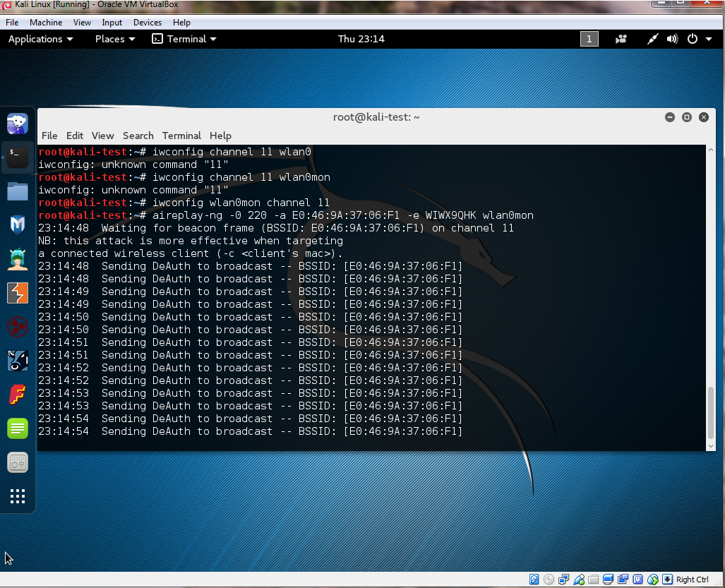Screen dimensions: 725x588
Task: Close the root@kali-test terminal window
Action: tap(704, 117)
